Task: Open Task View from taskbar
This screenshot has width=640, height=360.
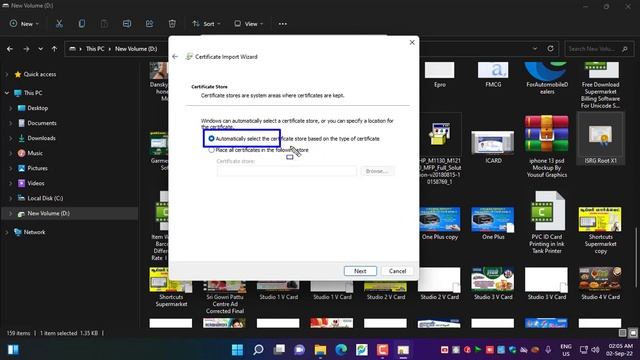Action: (x=279, y=350)
